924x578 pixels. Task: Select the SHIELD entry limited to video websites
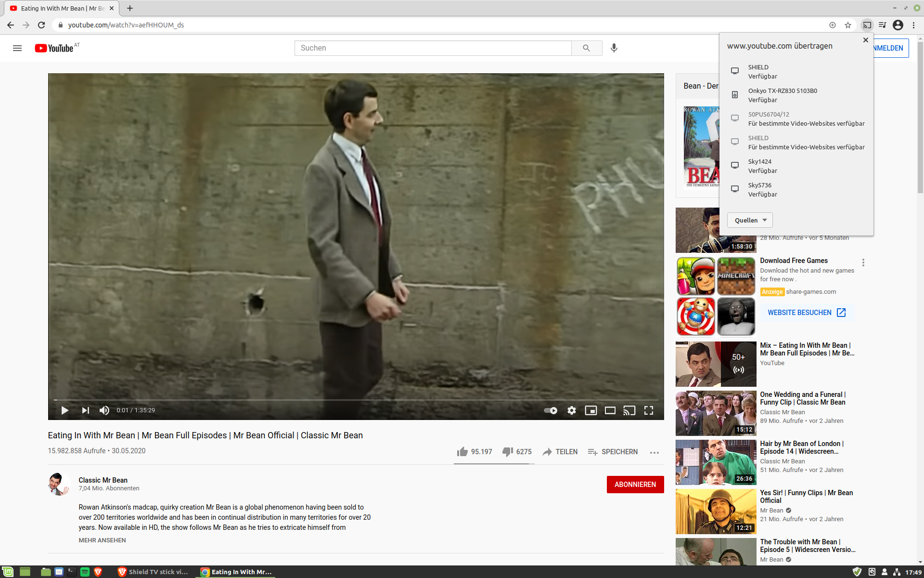796,143
